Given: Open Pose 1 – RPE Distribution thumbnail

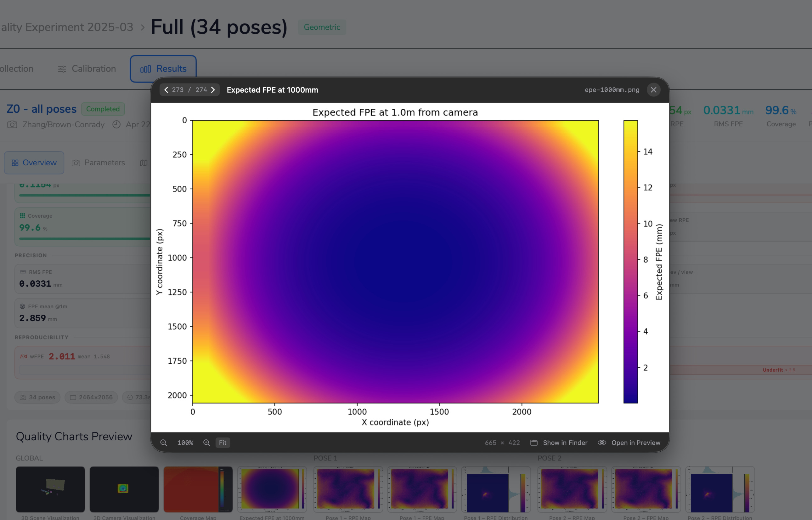Looking at the screenshot, I should 496,489.
